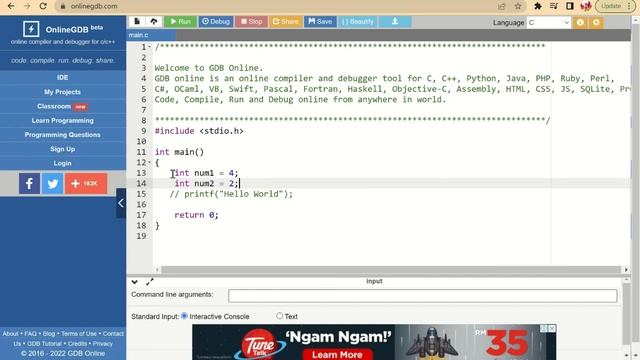Click Login in sidebar

click(62, 163)
